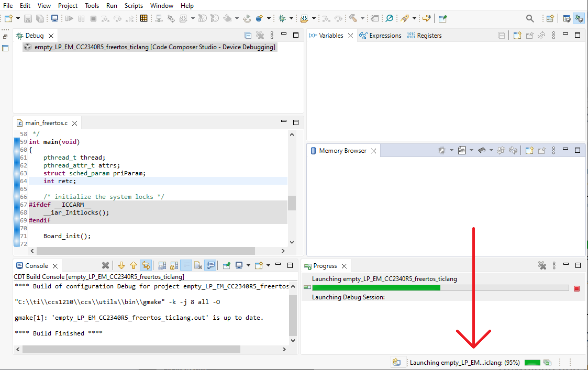Open the Debug bug icon dropdown
The width and height of the screenshot is (588, 370).
click(291, 19)
